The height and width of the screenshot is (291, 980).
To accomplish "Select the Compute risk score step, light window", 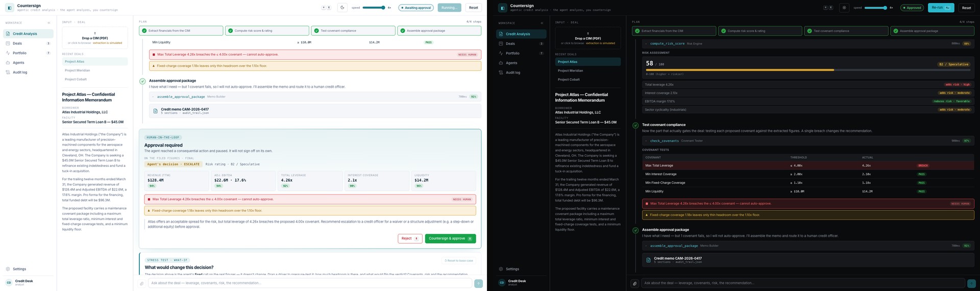I will pos(267,31).
